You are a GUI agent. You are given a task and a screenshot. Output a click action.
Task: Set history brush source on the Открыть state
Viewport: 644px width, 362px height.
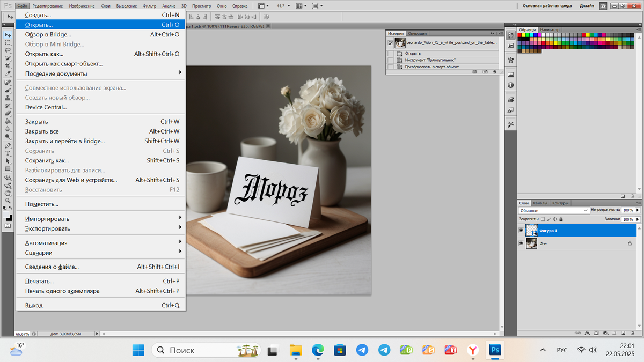click(390, 54)
